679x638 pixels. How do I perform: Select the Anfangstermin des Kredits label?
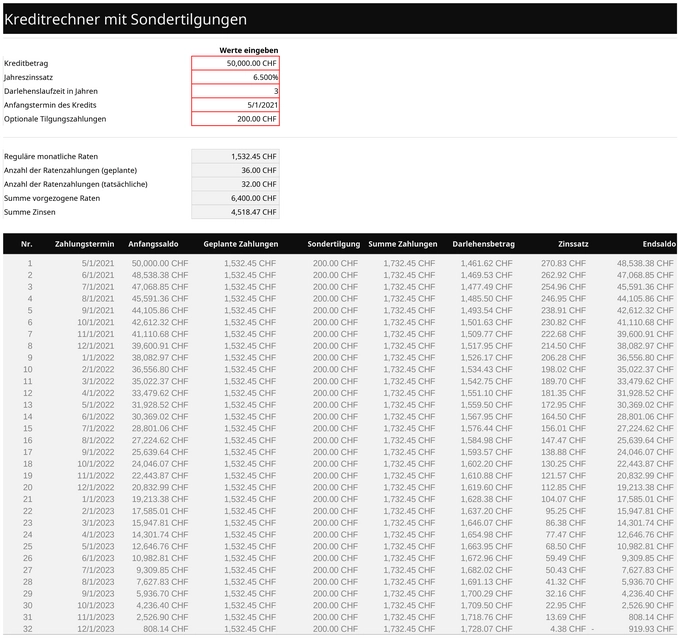(50, 105)
